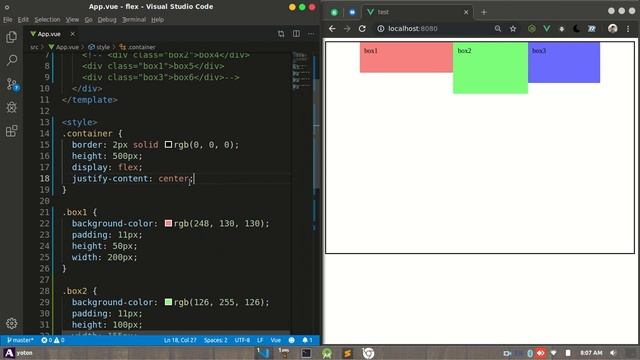The image size is (640, 360).
Task: Open the Search view in activity bar
Action: coord(11,61)
